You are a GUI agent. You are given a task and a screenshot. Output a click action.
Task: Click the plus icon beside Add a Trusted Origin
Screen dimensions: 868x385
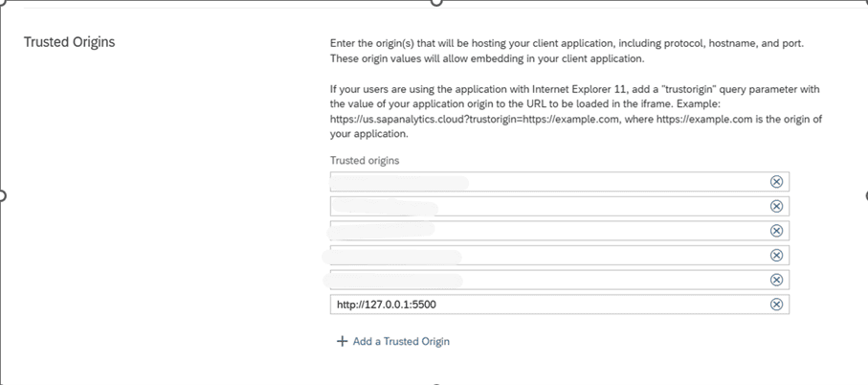tap(342, 341)
